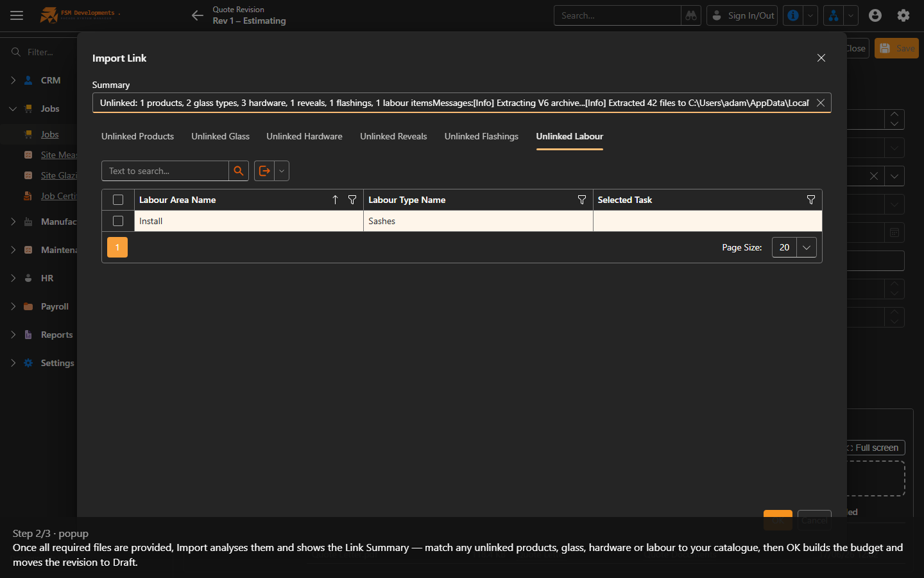Viewport: 924px width, 578px height.
Task: Switch to Unlinked Glass tab
Action: tap(220, 136)
